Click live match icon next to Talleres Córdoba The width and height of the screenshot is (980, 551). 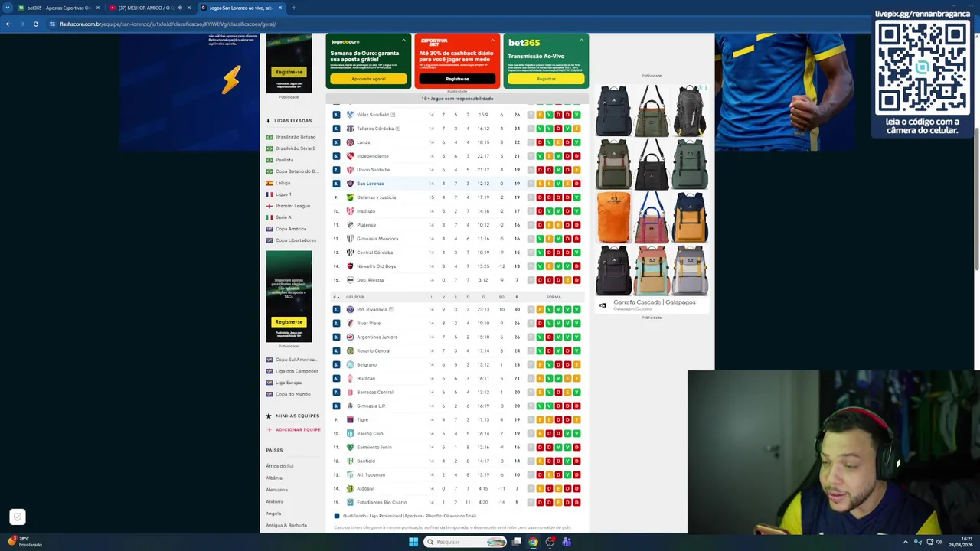pyautogui.click(x=398, y=129)
